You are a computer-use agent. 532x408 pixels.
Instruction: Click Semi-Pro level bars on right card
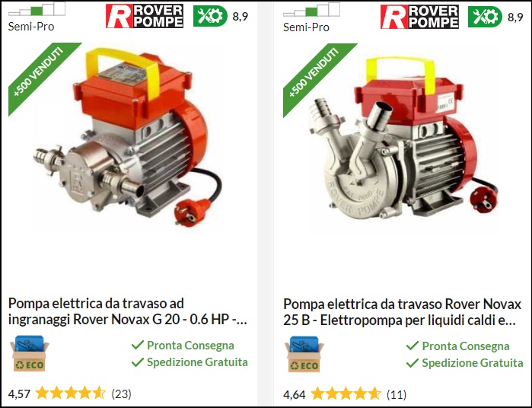click(311, 9)
